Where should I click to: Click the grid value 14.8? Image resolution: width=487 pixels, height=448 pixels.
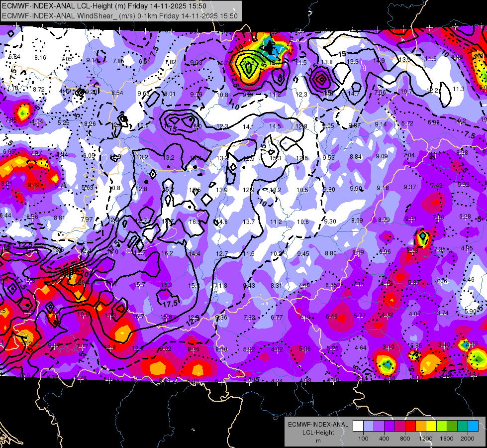(x=222, y=222)
